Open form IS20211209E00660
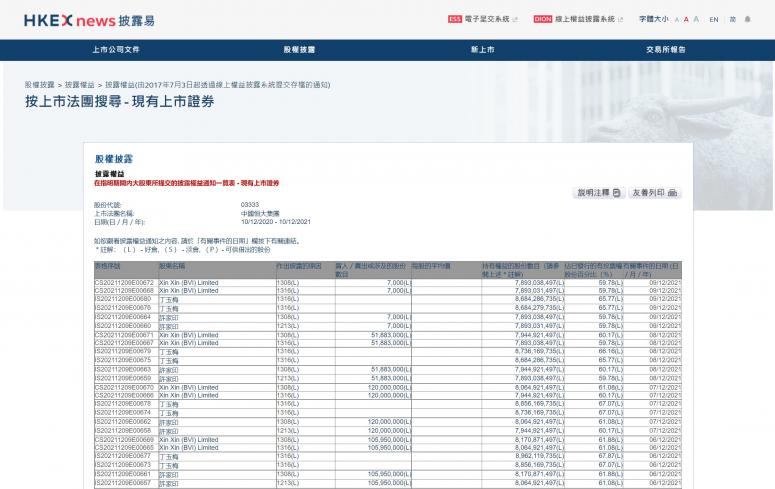This screenshot has width=775, height=489. click(x=123, y=326)
